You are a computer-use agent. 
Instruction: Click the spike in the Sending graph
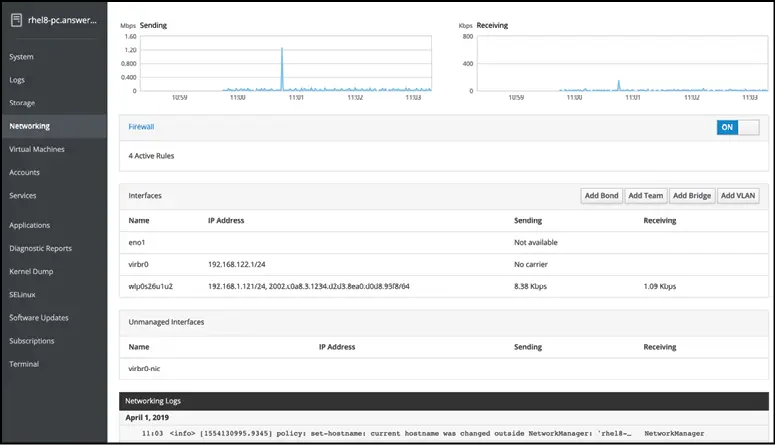tap(282, 68)
